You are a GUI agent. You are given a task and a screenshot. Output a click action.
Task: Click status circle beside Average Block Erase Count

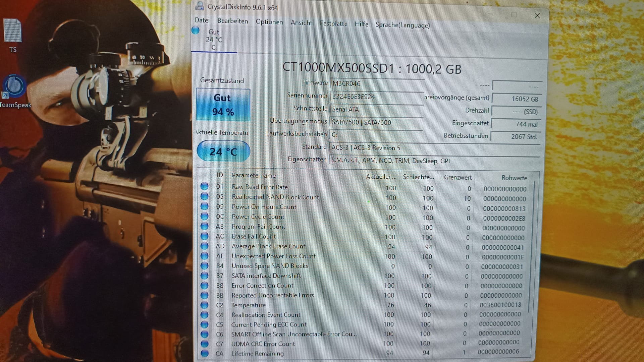click(204, 246)
